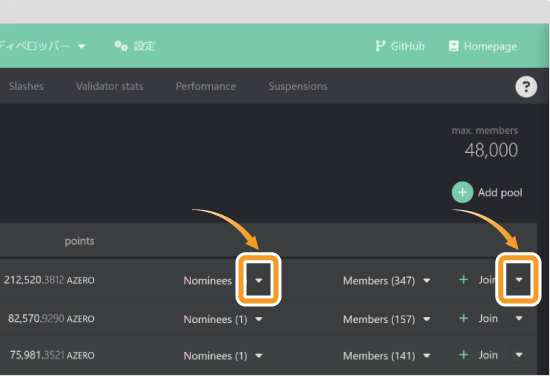Image resolution: width=550 pixels, height=376 pixels.
Task: Expand details arrow of the 82,570.9290 AZERO row
Action: [519, 318]
